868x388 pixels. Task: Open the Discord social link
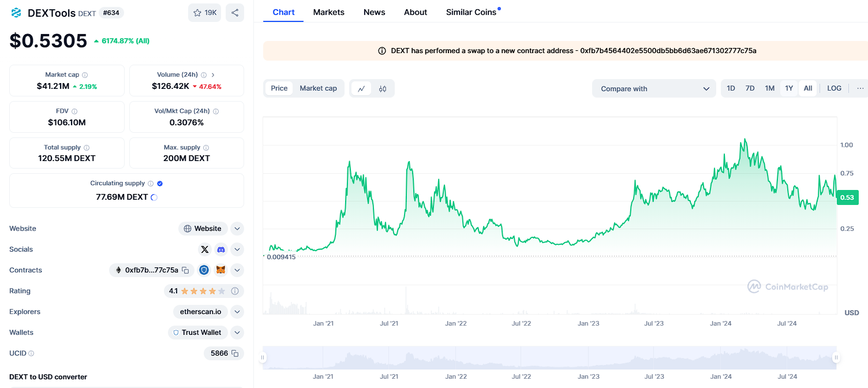pos(220,249)
